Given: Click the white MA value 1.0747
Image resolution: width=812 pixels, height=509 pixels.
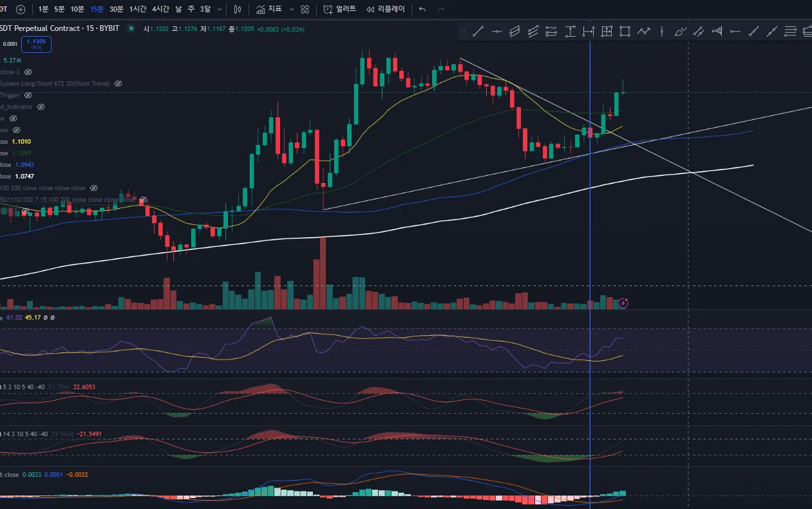Looking at the screenshot, I should (24, 177).
